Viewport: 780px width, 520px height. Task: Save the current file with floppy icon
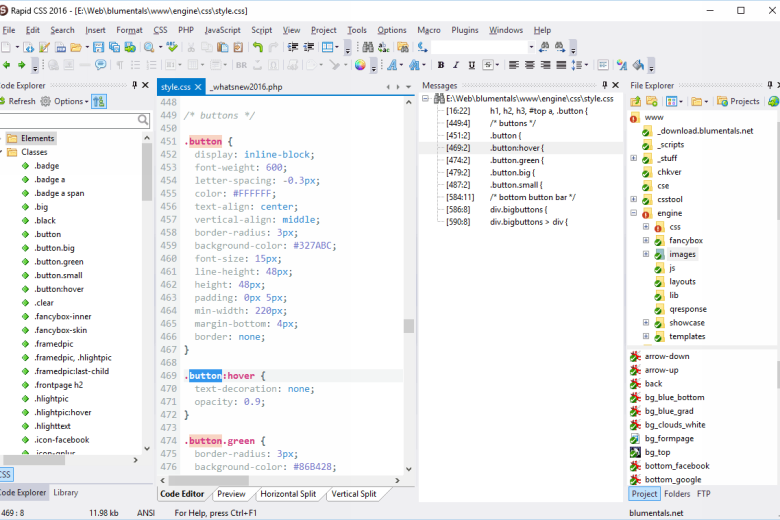tap(98, 47)
